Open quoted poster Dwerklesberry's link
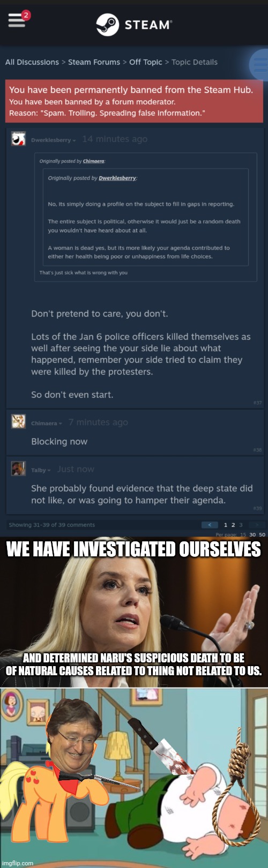This screenshot has width=268, height=868. pos(117,178)
